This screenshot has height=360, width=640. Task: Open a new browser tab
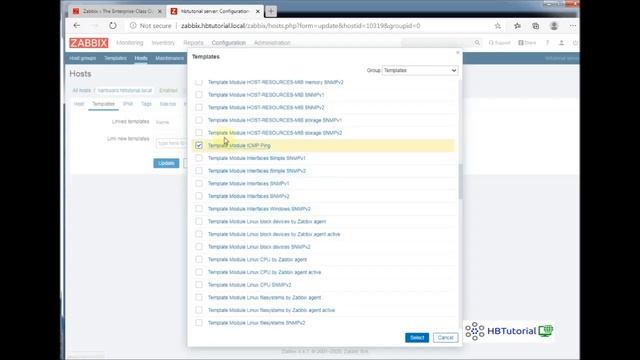[271, 11]
